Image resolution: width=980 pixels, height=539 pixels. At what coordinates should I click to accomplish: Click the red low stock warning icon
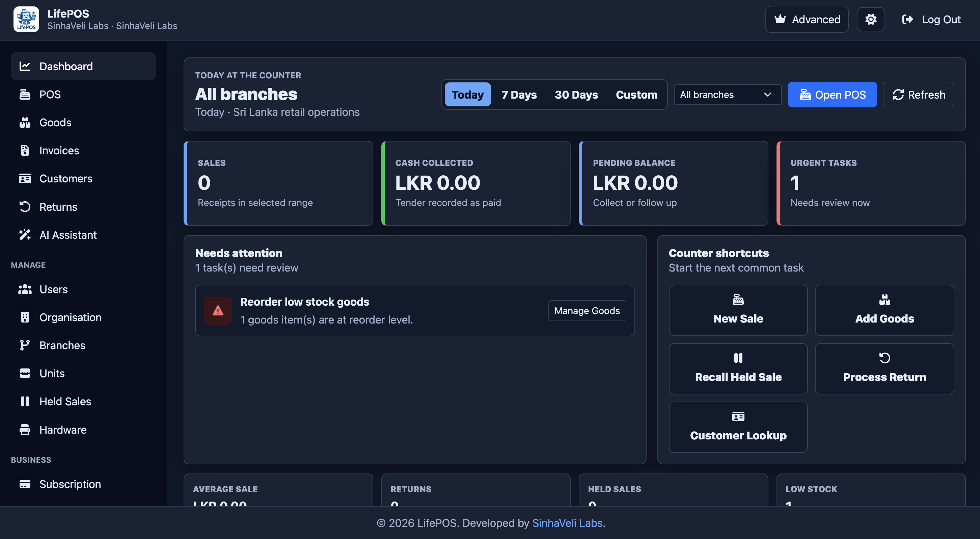(218, 311)
